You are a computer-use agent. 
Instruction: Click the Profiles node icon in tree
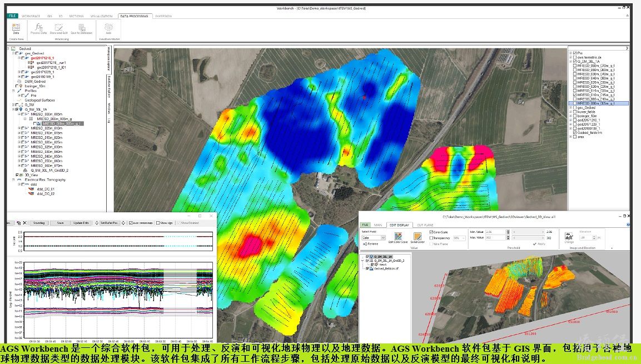(19, 91)
